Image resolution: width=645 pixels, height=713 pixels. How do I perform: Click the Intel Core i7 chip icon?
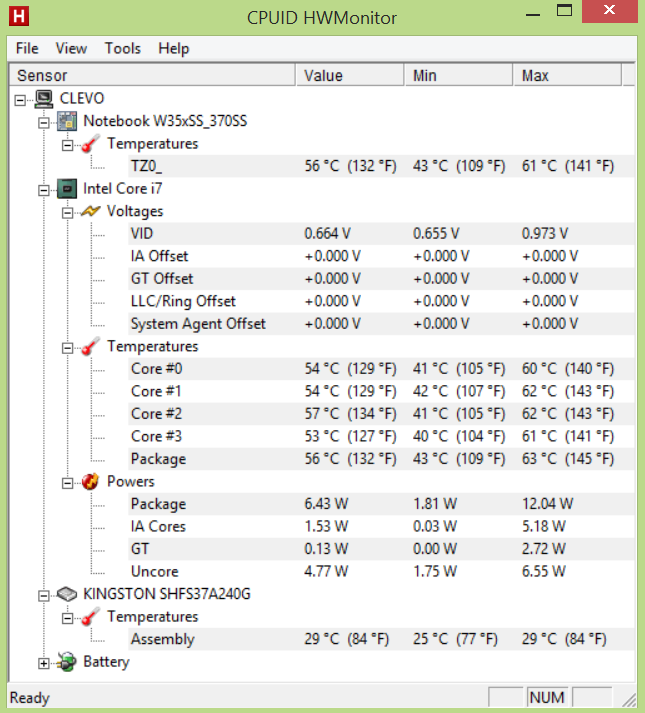click(x=66, y=189)
